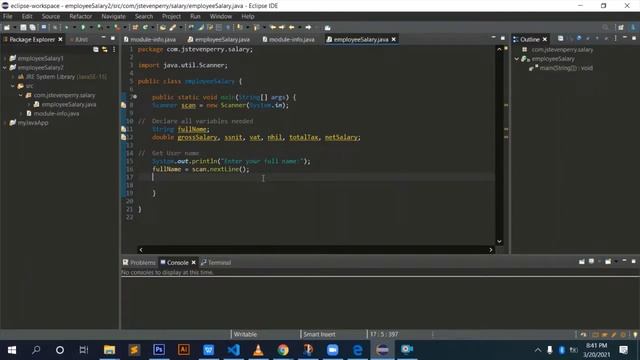Open the Run button dropdown arrow

pos(90,27)
